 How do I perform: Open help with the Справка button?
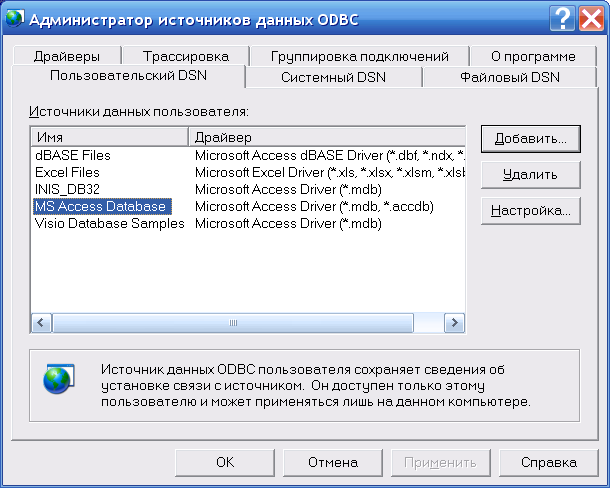click(x=549, y=462)
